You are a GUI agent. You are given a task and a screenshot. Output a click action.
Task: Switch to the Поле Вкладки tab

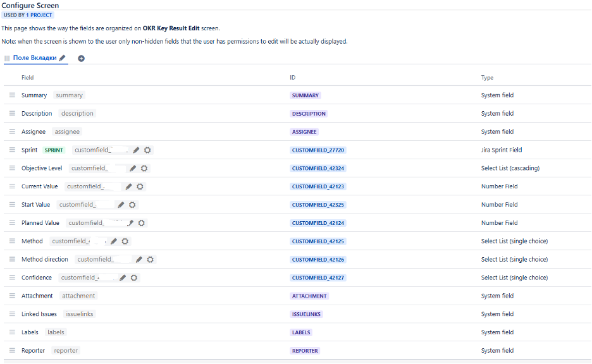(x=35, y=58)
